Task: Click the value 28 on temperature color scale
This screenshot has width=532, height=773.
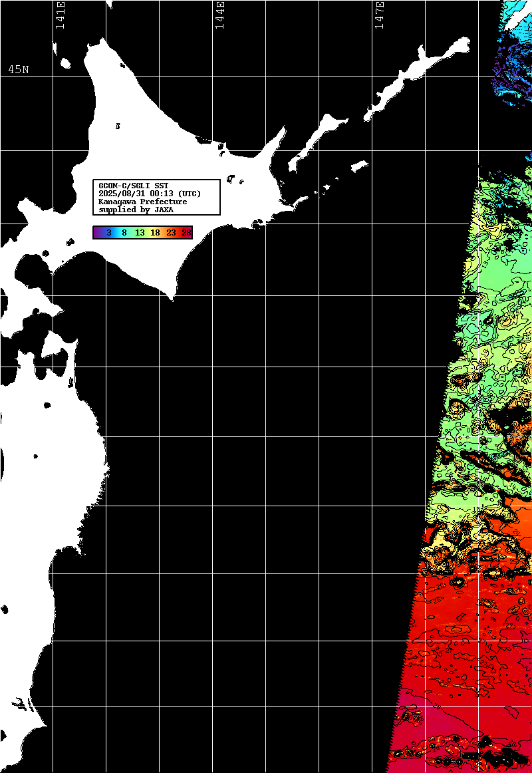Action: click(x=186, y=233)
